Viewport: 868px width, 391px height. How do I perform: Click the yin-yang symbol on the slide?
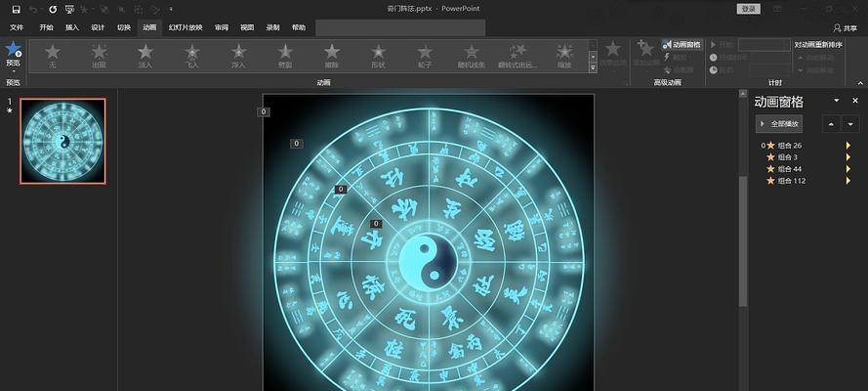click(428, 260)
